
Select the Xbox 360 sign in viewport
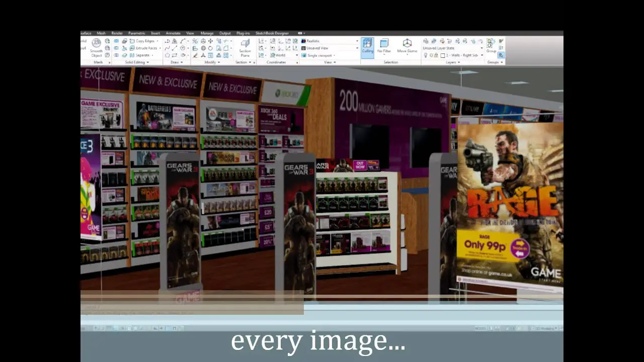point(286,94)
